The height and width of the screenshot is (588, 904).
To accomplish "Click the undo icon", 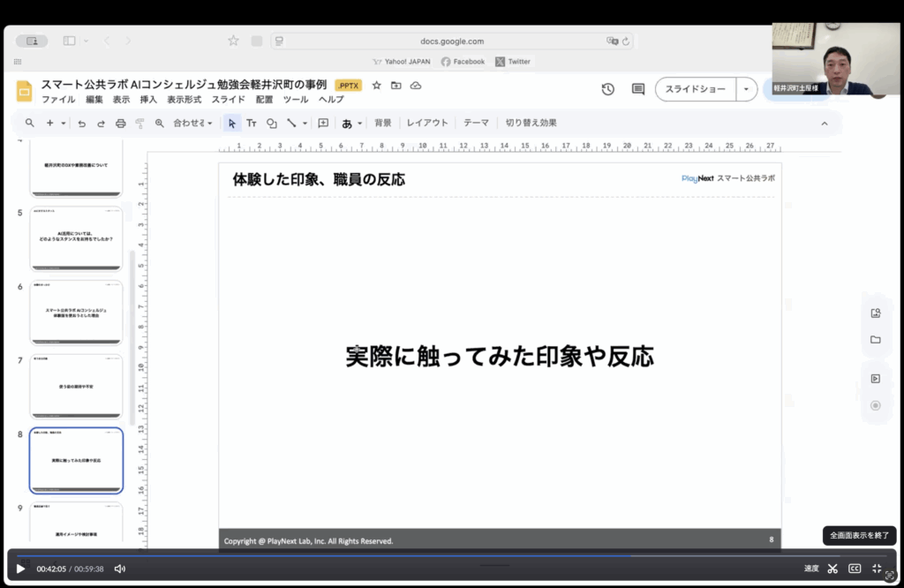I will 82,123.
